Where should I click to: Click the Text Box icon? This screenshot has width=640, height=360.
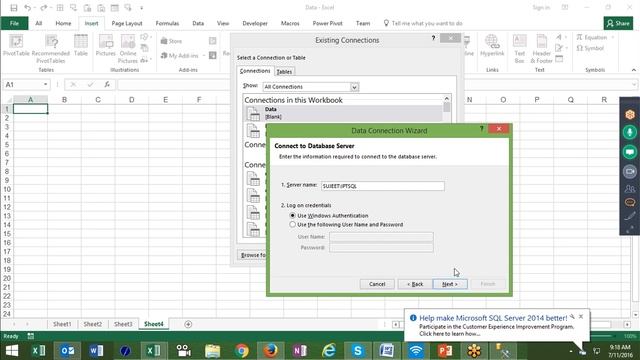pyautogui.click(x=520, y=49)
